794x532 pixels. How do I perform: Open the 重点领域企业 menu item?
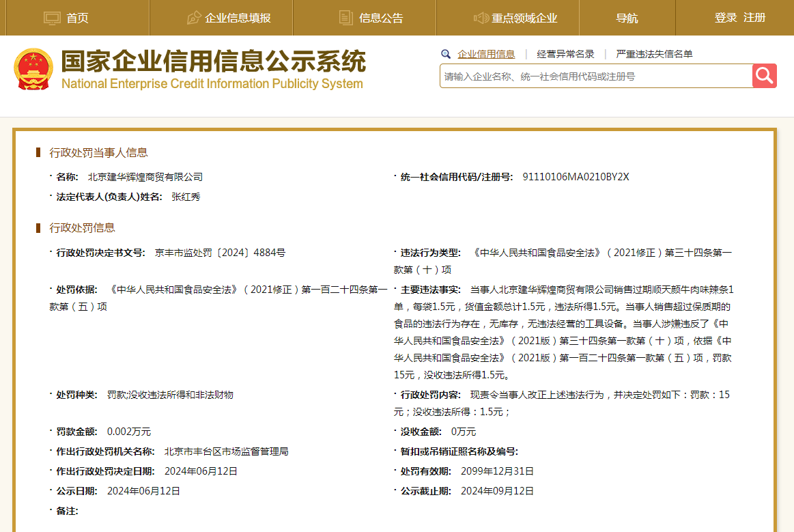click(x=524, y=18)
